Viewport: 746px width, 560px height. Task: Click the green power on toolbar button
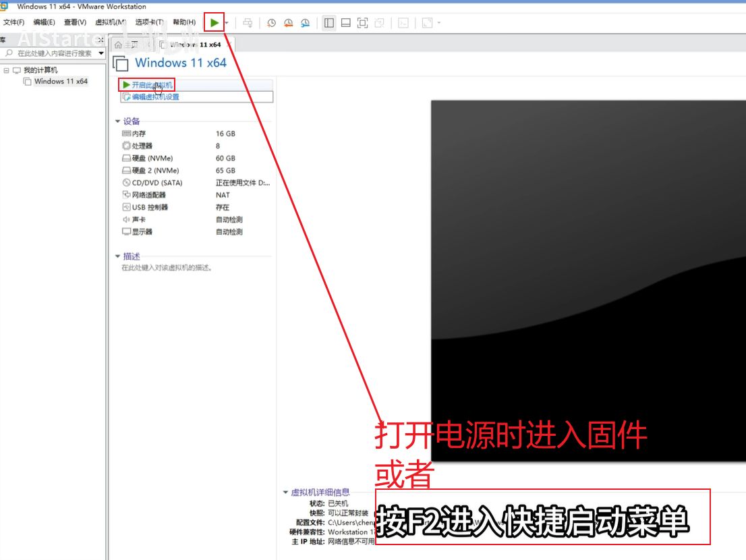214,23
